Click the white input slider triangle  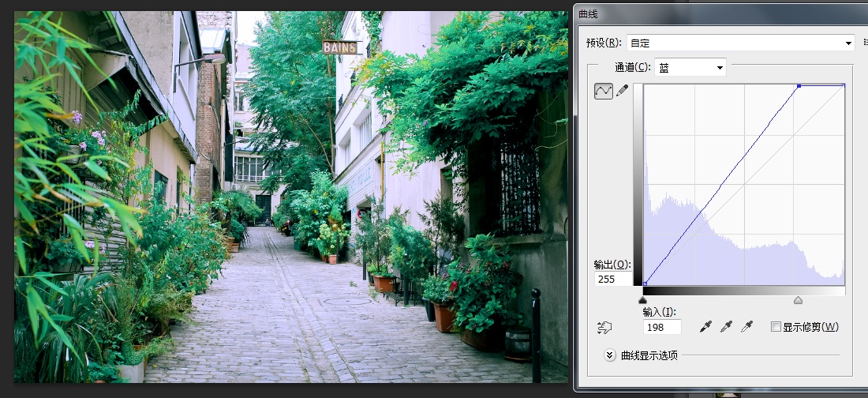[x=798, y=300]
